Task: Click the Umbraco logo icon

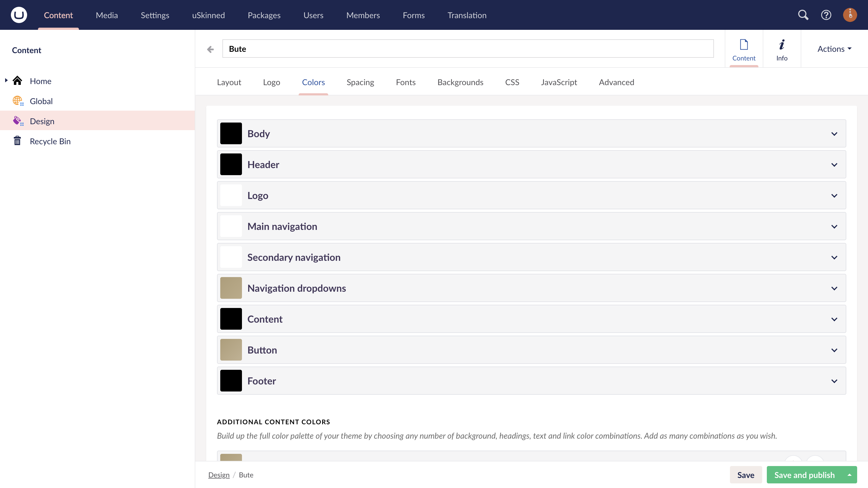Action: point(19,15)
